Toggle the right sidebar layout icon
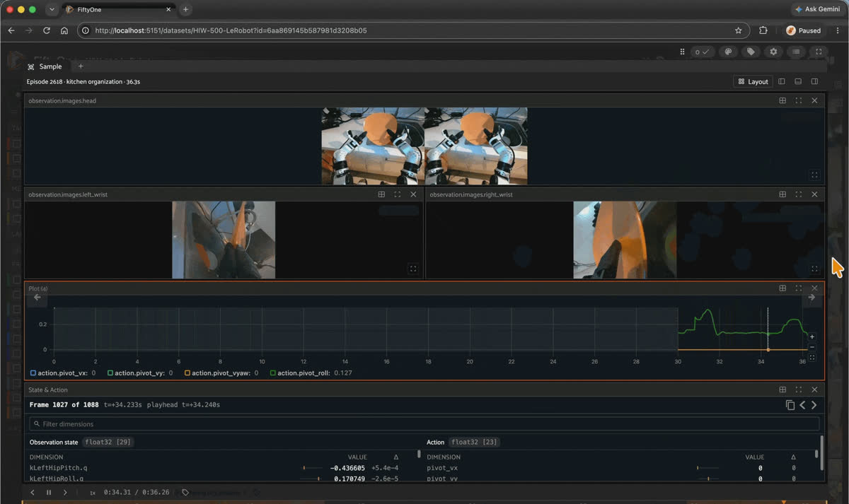The width and height of the screenshot is (849, 504). [x=814, y=81]
